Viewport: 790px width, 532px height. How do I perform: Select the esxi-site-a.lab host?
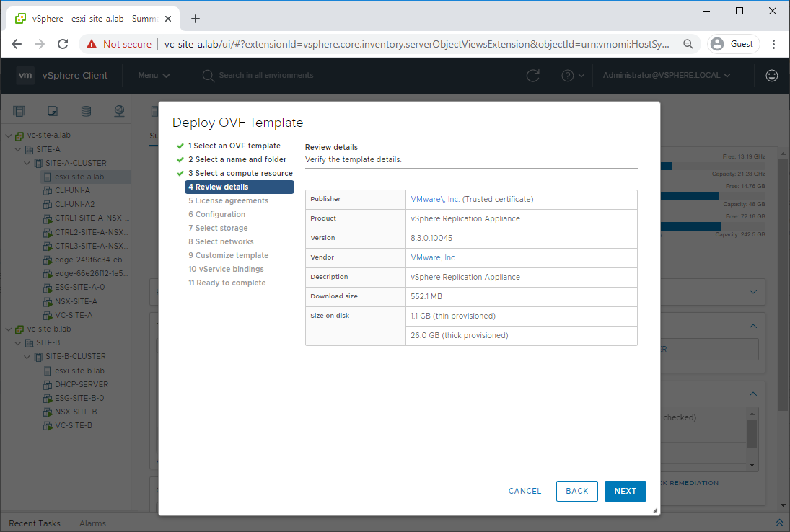click(x=79, y=177)
